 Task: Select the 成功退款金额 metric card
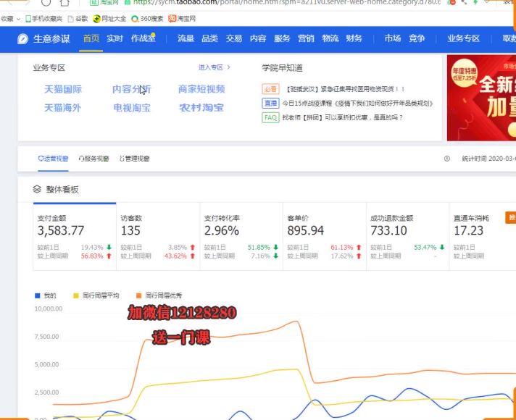(x=408, y=237)
